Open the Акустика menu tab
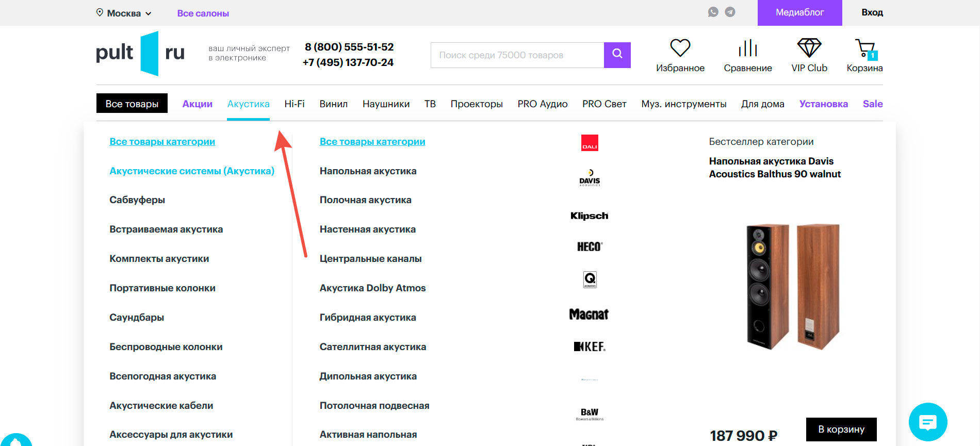This screenshot has height=446, width=980. click(249, 104)
